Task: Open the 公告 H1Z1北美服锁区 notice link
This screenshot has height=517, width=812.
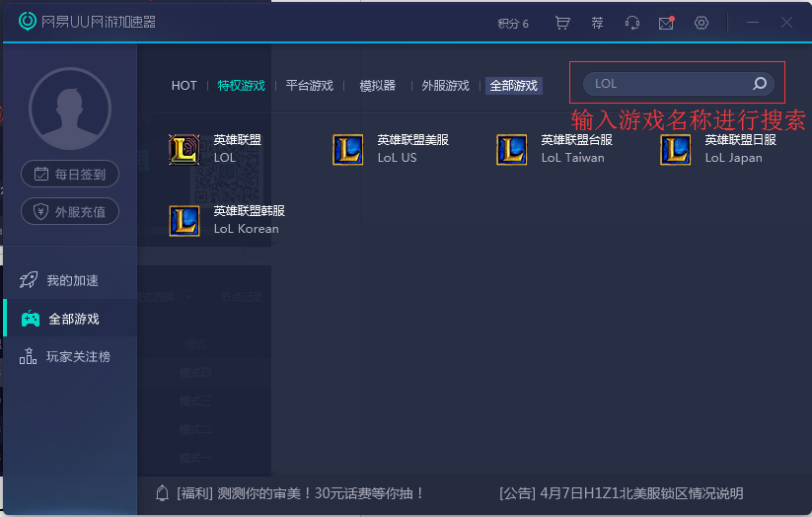Action: tap(621, 493)
